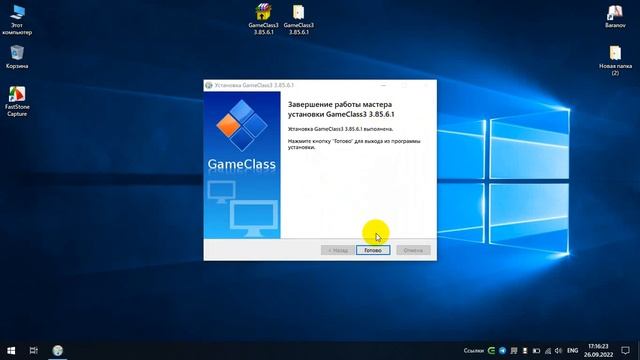Click the heading Завершение работы мастера
This screenshot has height=360, width=640.
340,104
